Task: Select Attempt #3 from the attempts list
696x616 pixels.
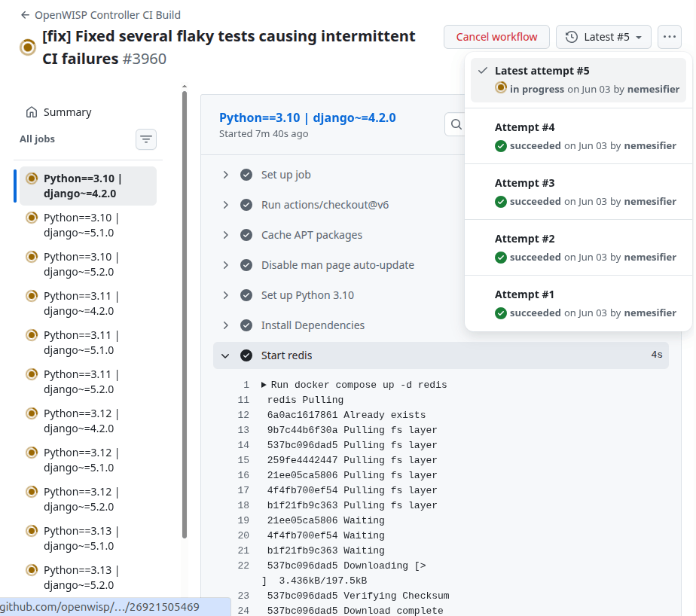Action: tap(578, 192)
